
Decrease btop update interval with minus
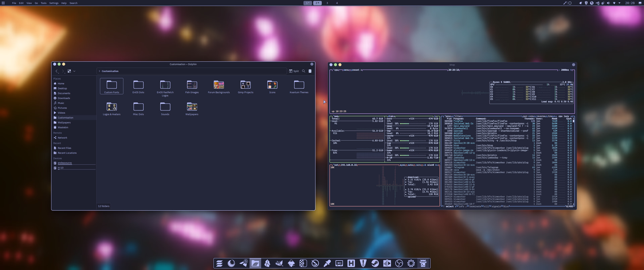click(559, 70)
